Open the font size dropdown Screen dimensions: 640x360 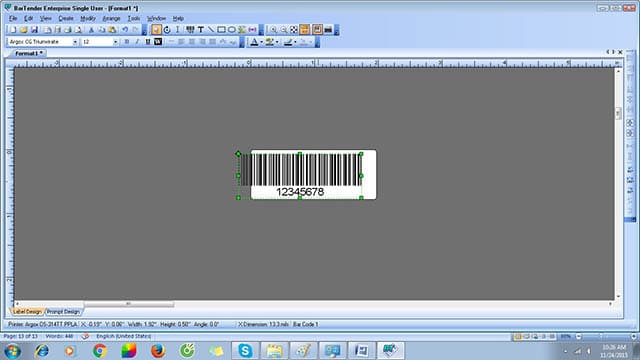pyautogui.click(x=115, y=42)
